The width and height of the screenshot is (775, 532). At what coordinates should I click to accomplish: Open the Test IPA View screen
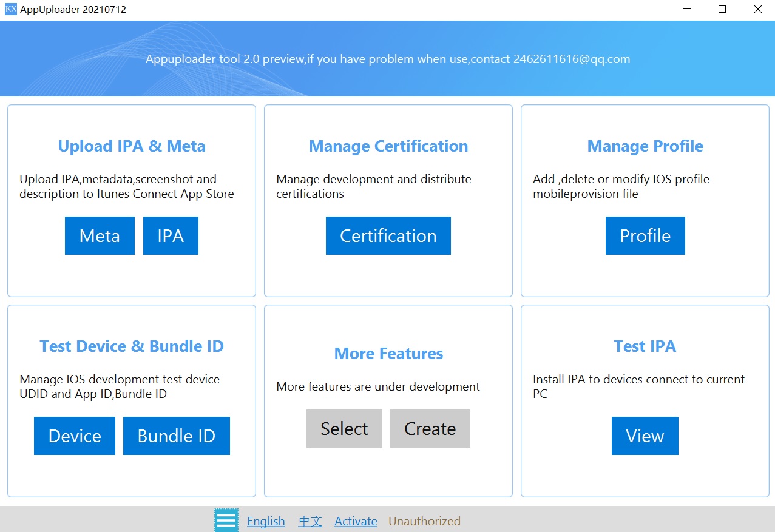pyautogui.click(x=645, y=436)
